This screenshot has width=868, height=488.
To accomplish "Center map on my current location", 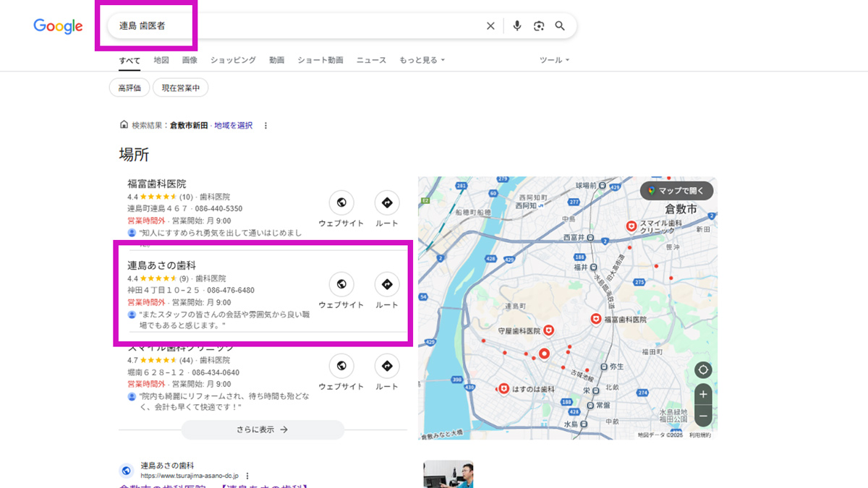I will [x=702, y=370].
